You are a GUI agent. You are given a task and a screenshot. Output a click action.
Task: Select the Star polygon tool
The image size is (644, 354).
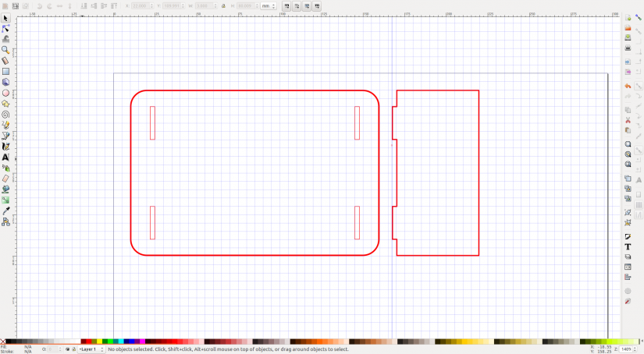[5, 104]
